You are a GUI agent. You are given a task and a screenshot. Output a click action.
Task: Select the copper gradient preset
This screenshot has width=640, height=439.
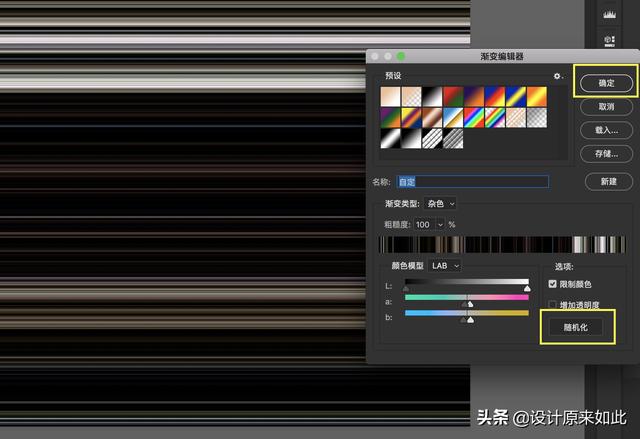pyautogui.click(x=432, y=118)
